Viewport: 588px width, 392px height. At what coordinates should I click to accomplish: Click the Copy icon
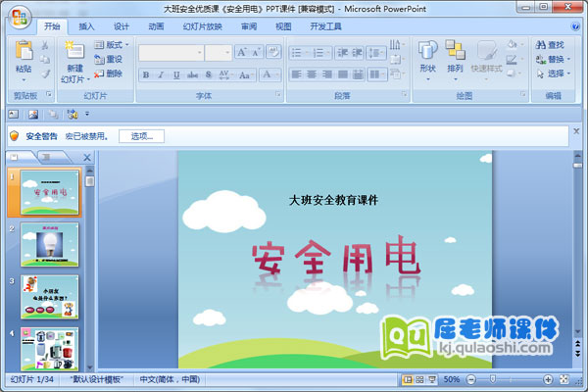45,60
